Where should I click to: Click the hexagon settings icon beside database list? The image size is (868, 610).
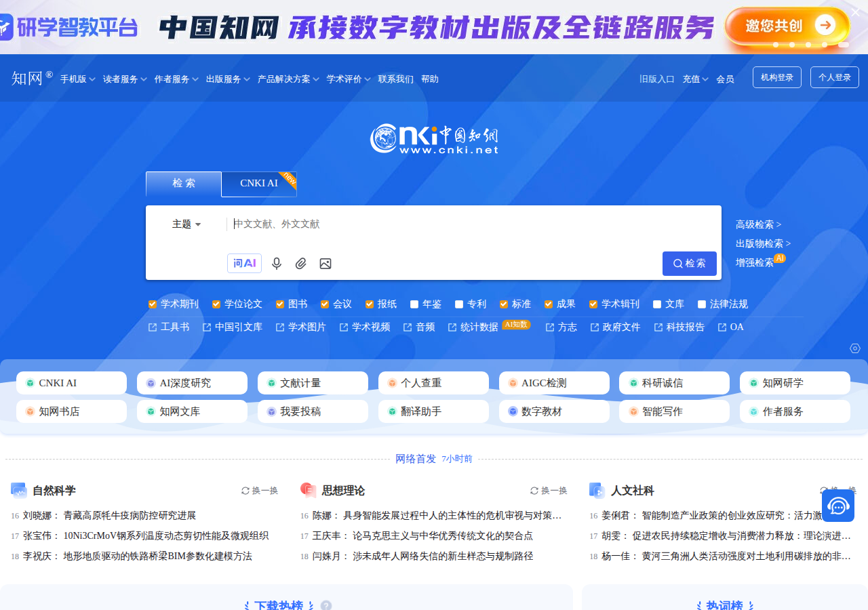pyautogui.click(x=855, y=348)
